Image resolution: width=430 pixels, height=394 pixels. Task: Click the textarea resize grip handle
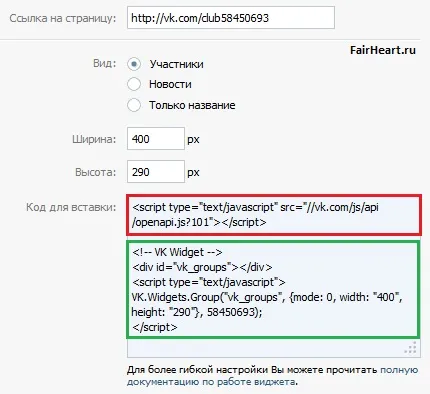[x=411, y=348]
